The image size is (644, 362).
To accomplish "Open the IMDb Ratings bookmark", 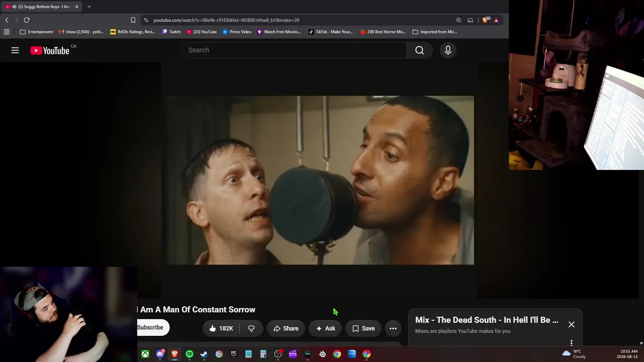I will coord(133,32).
